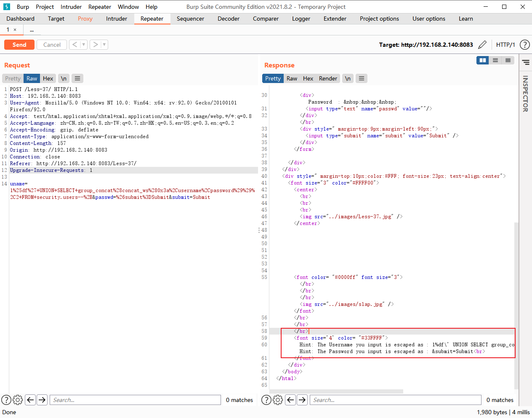Open the Repeater menu
The height and width of the screenshot is (418, 532).
tap(100, 7)
